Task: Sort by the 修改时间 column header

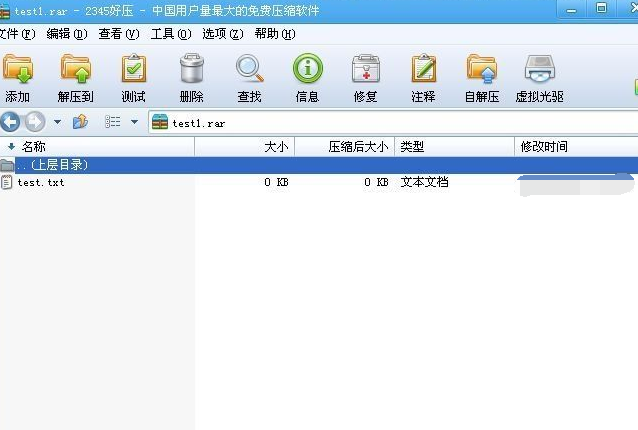Action: click(x=576, y=146)
